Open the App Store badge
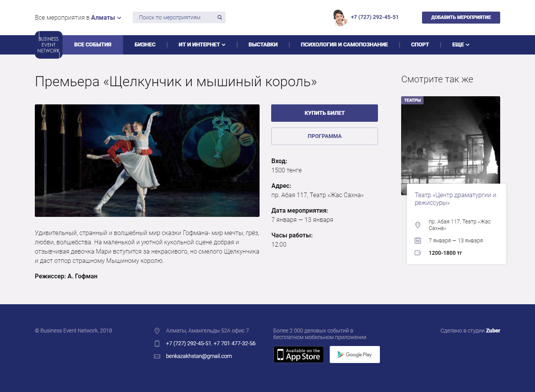The height and width of the screenshot is (392, 535). pyautogui.click(x=299, y=355)
